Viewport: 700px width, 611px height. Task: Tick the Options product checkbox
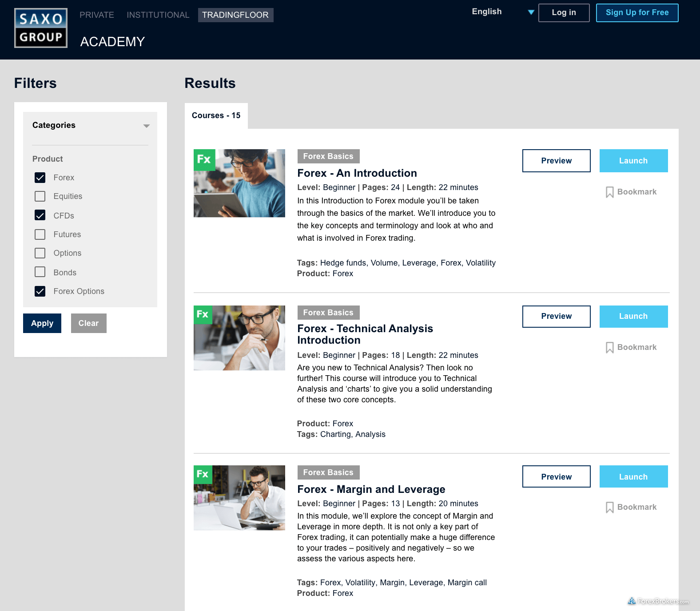(40, 253)
